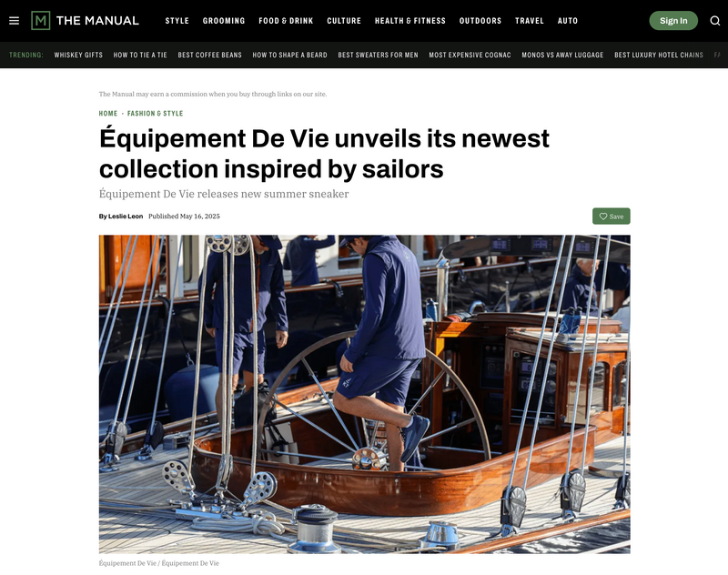Viewport: 728px width, 575px height.
Task: Select the Culture nav item
Action: (344, 21)
